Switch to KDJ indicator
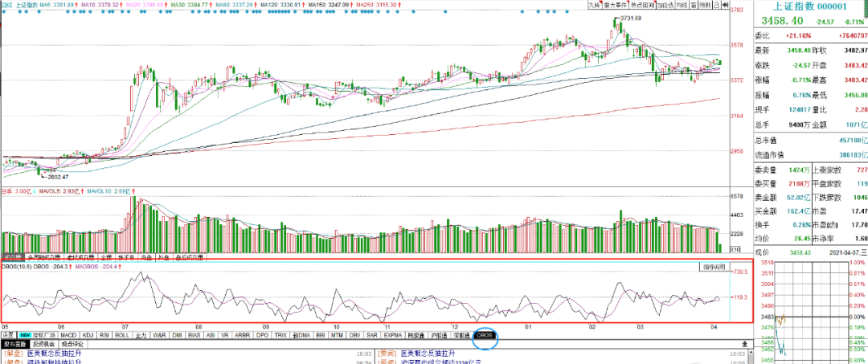Screen dimensions: 868x364 (88, 335)
